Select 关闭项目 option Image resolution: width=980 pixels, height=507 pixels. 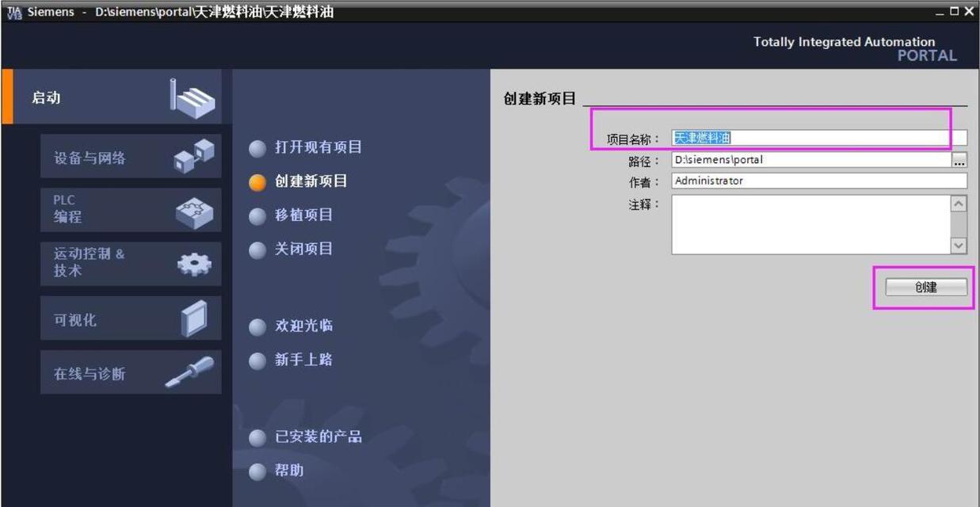pos(292,250)
